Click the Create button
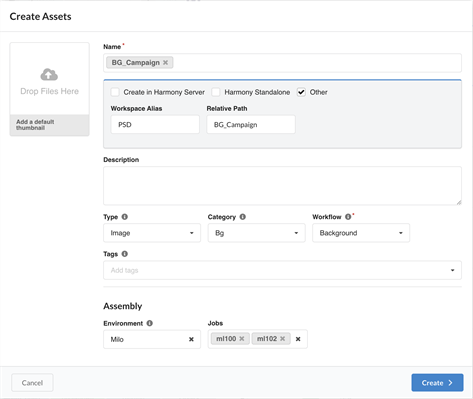Viewport: 473px width, 399px height. 437,383
